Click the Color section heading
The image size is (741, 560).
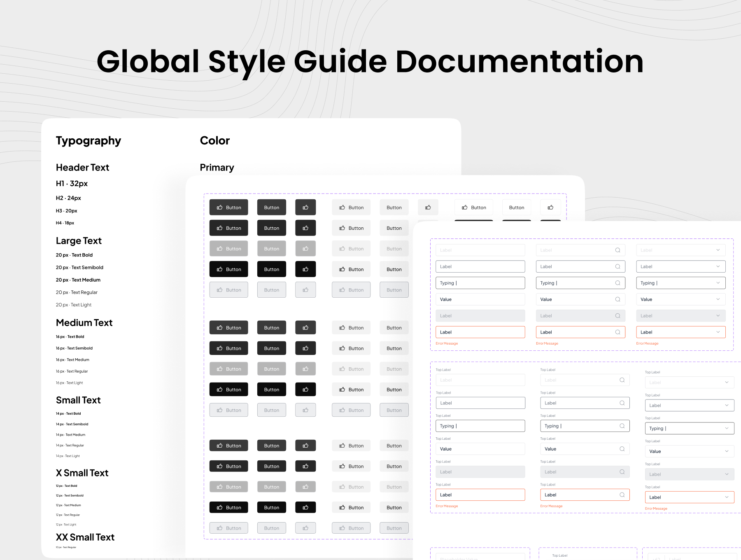coord(214,141)
